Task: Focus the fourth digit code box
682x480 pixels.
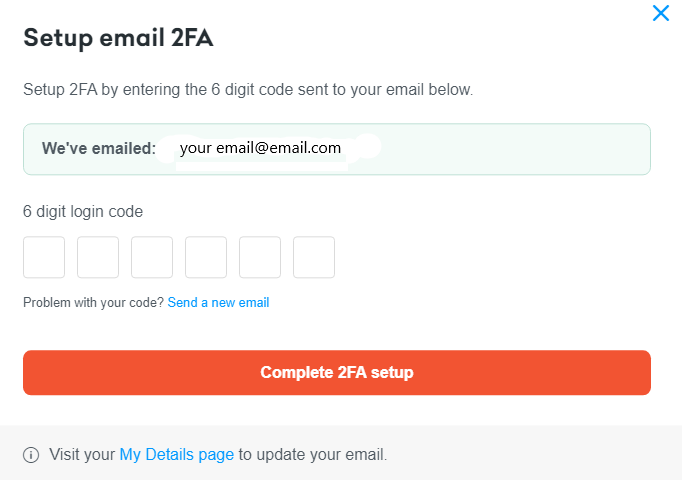Action: pyautogui.click(x=206, y=257)
